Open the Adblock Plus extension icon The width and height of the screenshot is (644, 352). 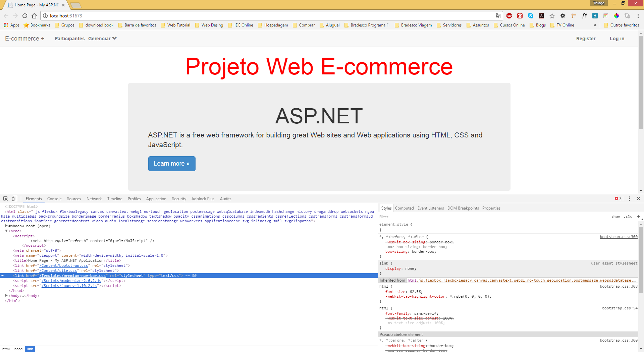[509, 16]
